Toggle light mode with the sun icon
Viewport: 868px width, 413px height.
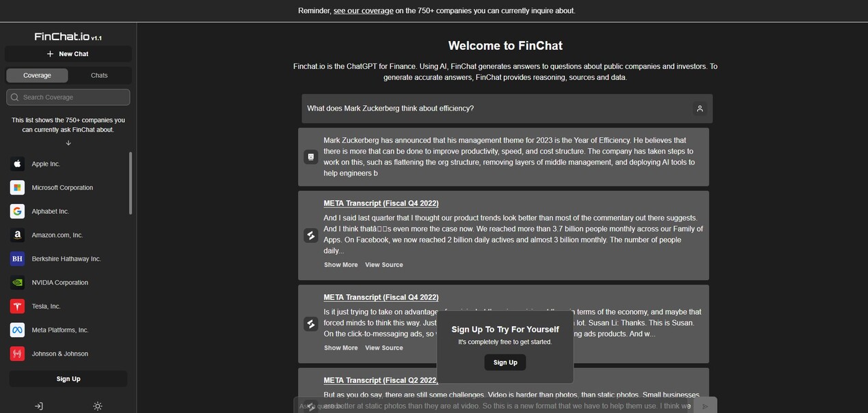click(x=96, y=406)
